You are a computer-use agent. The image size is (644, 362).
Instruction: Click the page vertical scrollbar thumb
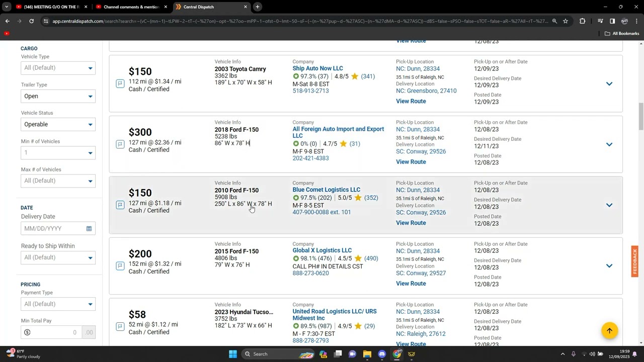(641, 117)
